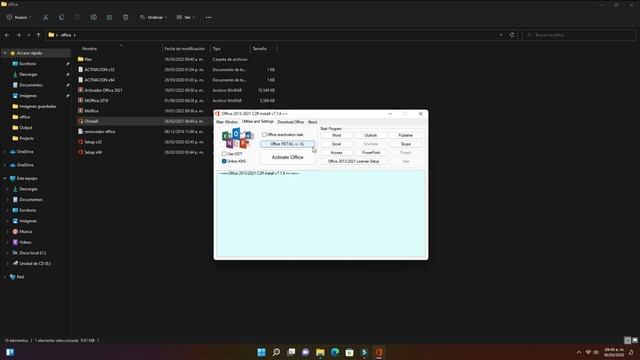The image size is (640, 360).
Task: Start Skype from Start Program group
Action: [406, 144]
